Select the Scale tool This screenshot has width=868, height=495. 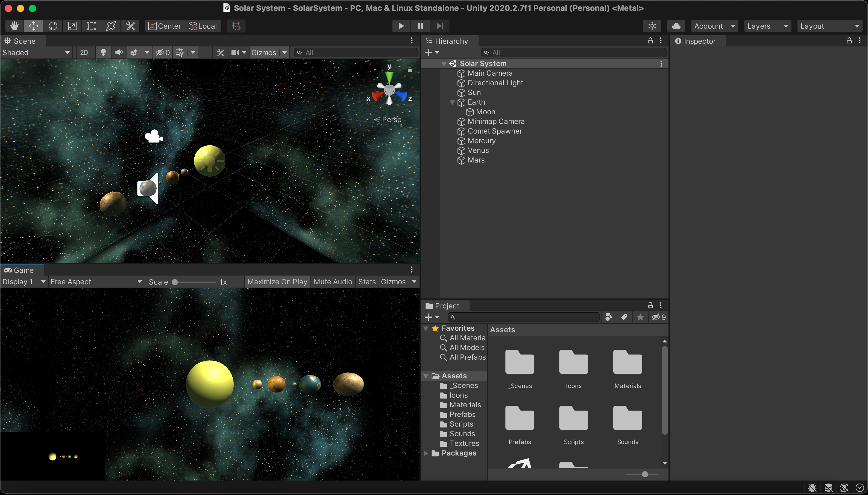72,26
